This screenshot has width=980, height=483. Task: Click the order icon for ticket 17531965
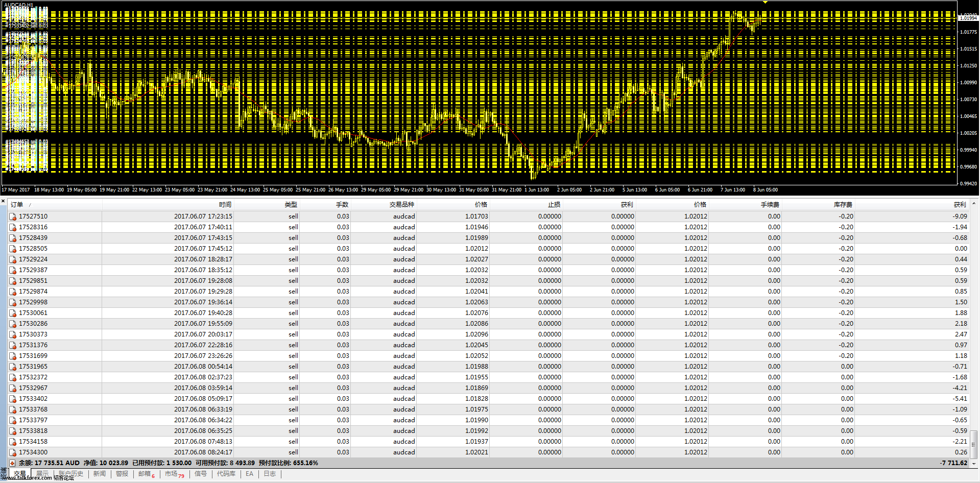coord(13,367)
